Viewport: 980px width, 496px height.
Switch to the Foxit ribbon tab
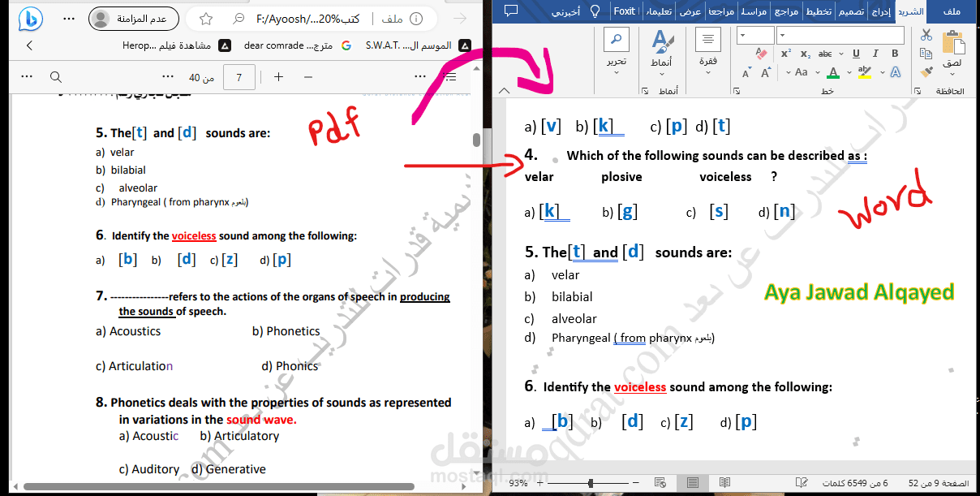pyautogui.click(x=624, y=11)
